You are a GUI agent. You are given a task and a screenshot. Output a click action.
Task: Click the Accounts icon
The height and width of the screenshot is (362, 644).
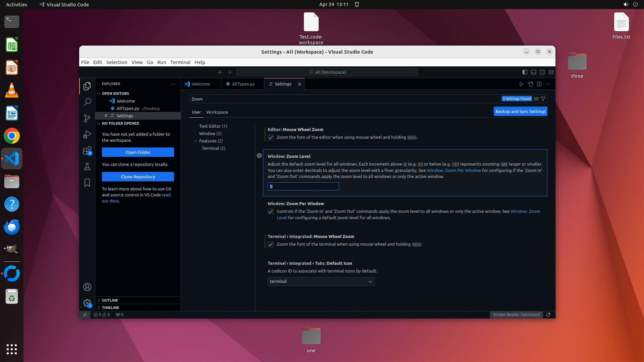pos(87,287)
